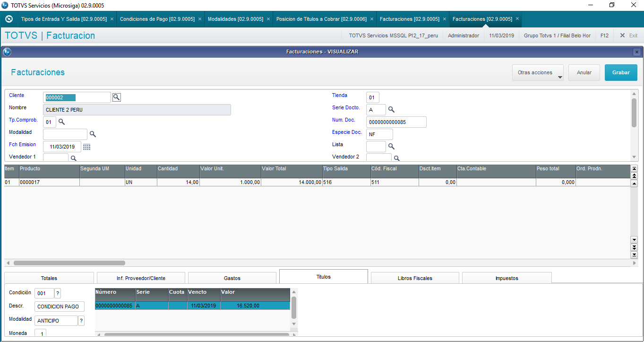
Task: Click the Anular button
Action: tap(584, 72)
